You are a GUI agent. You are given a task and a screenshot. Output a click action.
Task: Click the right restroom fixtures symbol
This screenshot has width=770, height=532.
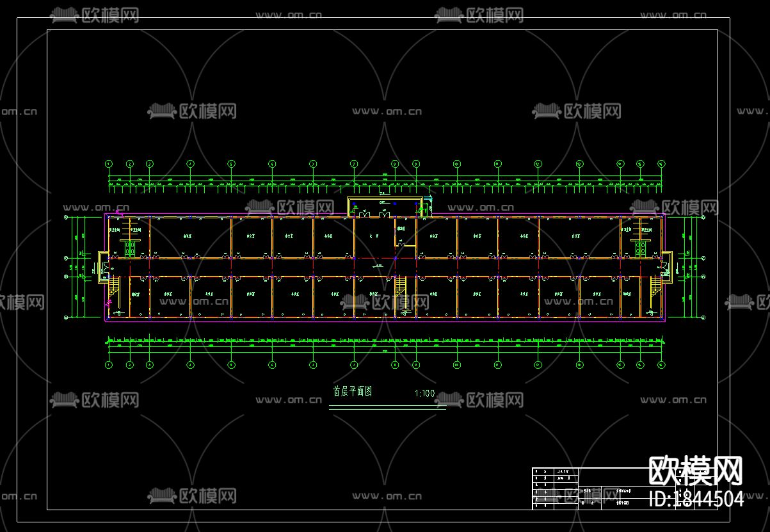tap(641, 249)
